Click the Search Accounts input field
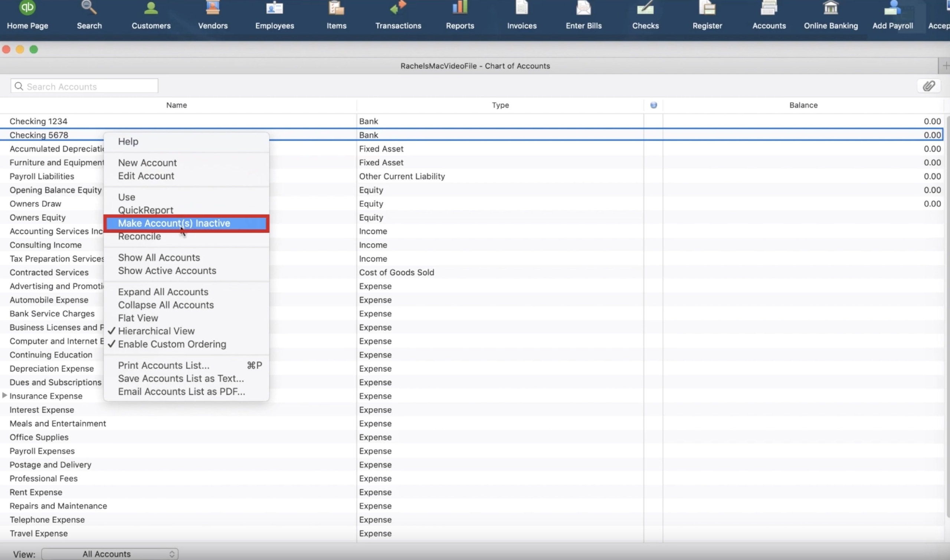The width and height of the screenshot is (950, 560). pyautogui.click(x=85, y=86)
